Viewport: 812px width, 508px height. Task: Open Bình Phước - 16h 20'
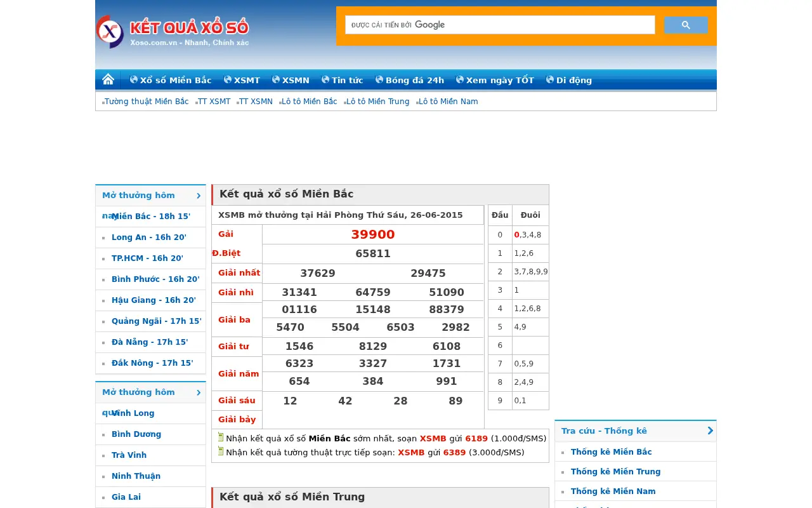pos(155,279)
